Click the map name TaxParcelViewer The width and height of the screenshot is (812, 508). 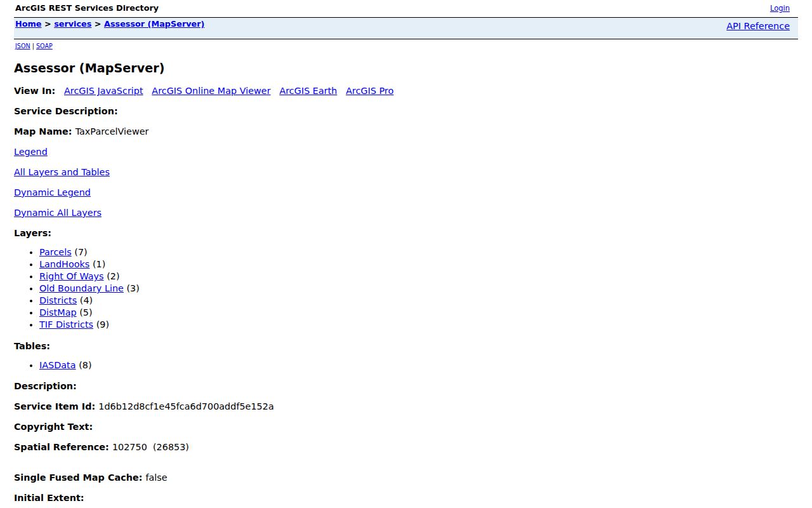[112, 131]
